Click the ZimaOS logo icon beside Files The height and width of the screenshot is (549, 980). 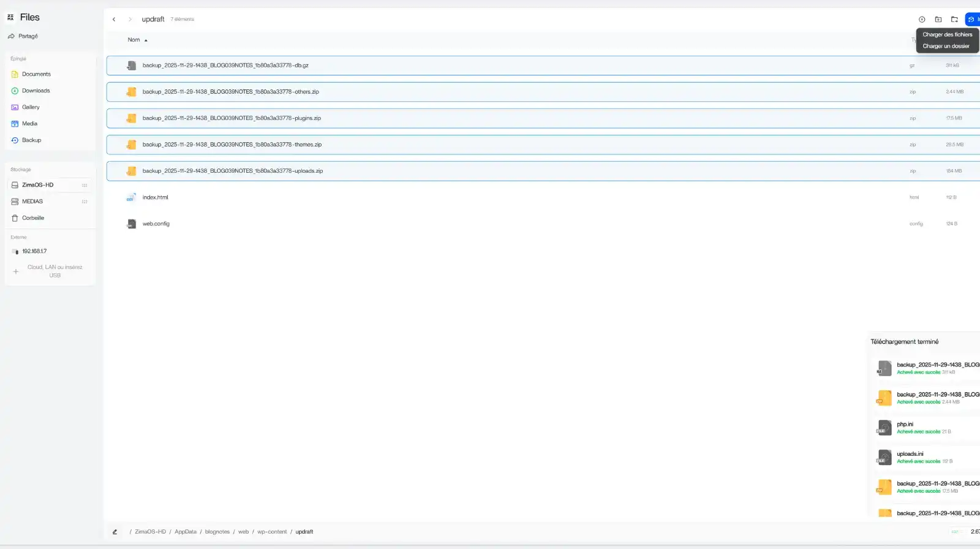(10, 17)
